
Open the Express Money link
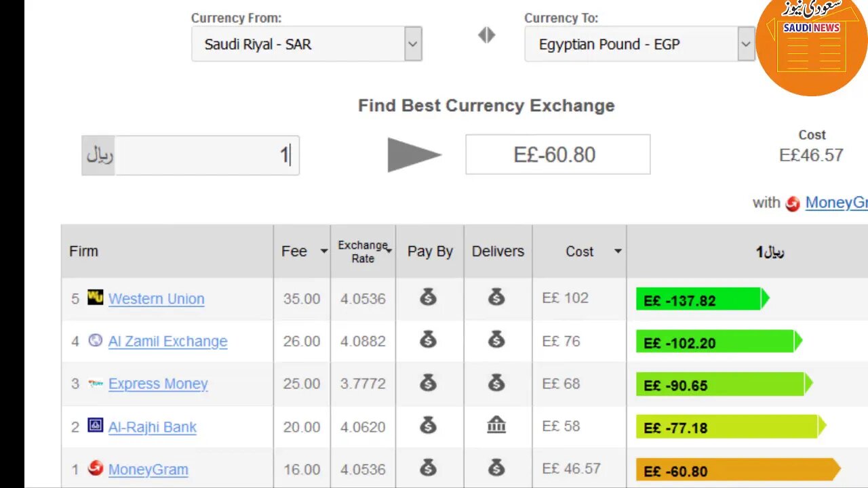pos(158,384)
